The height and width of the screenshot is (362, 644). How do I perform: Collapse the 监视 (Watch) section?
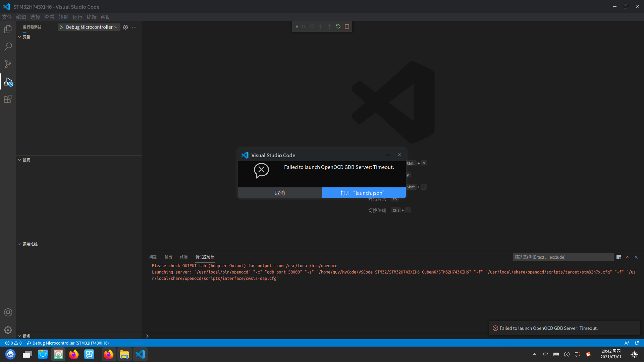click(79, 160)
